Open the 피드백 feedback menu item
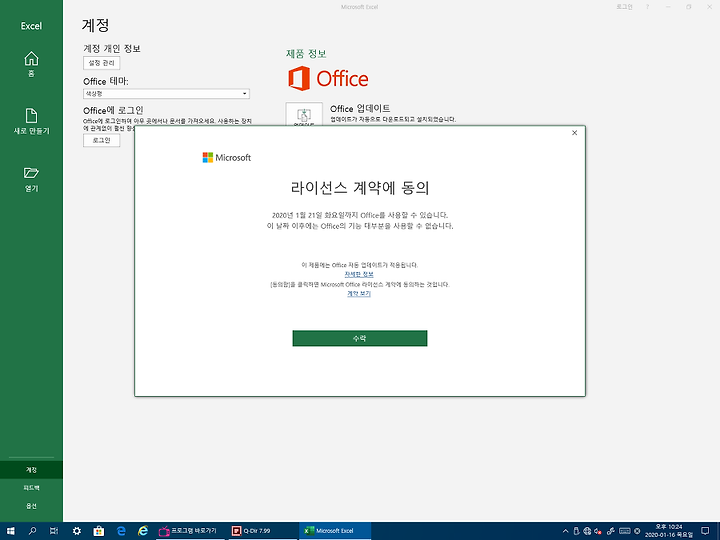Viewport: 720px width, 540px height. [x=31, y=488]
